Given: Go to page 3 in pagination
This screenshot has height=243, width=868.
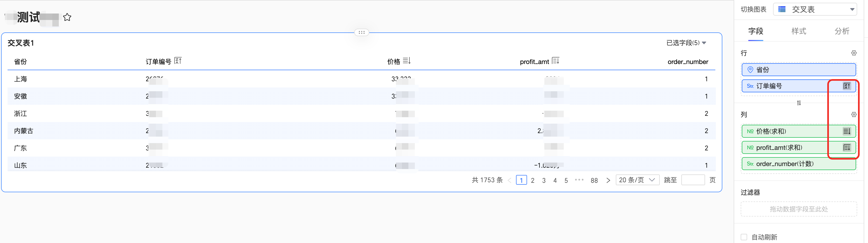Looking at the screenshot, I should click(544, 181).
